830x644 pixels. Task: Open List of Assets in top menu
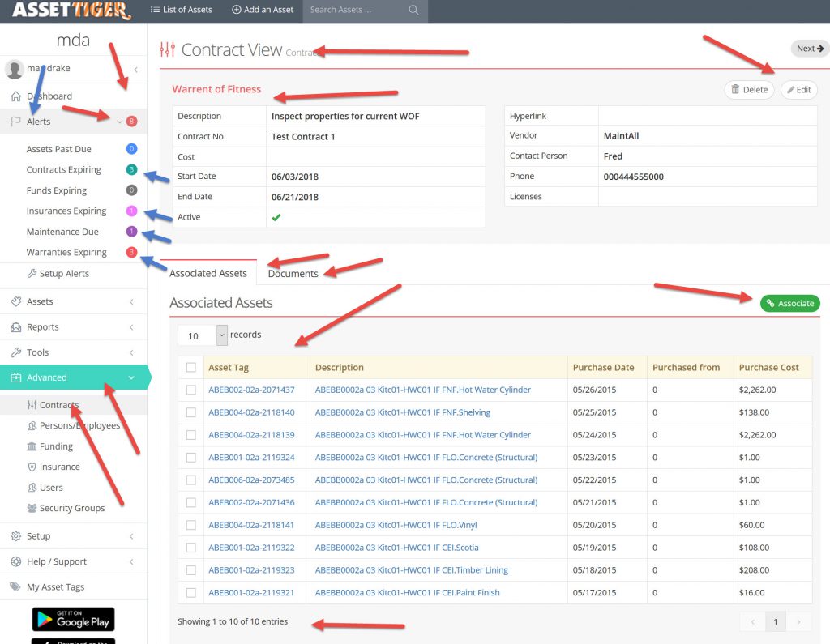point(181,10)
